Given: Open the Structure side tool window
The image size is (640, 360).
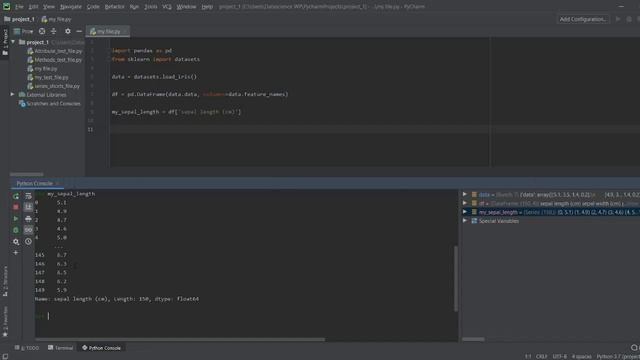Looking at the screenshot, I should tap(5, 281).
